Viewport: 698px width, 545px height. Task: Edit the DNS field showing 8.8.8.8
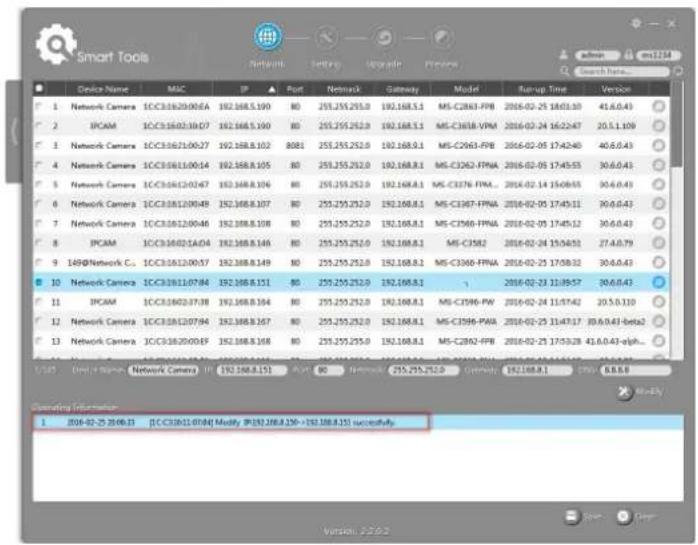[635, 370]
